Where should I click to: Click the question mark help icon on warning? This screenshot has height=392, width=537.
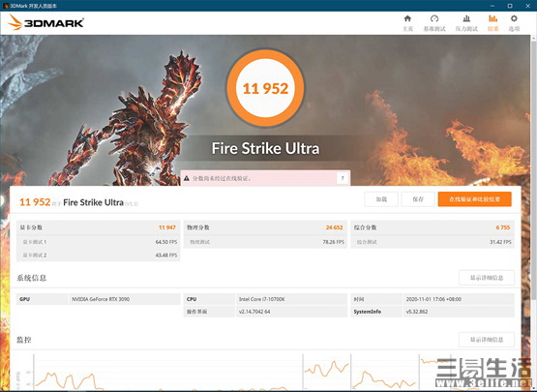tap(343, 178)
